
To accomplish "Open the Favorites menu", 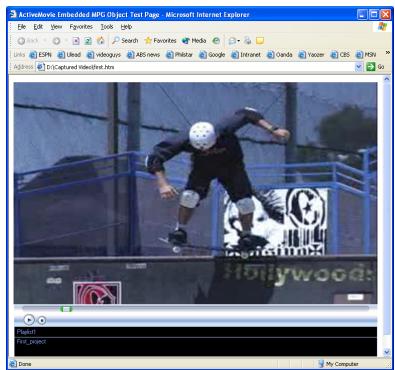I will (81, 27).
